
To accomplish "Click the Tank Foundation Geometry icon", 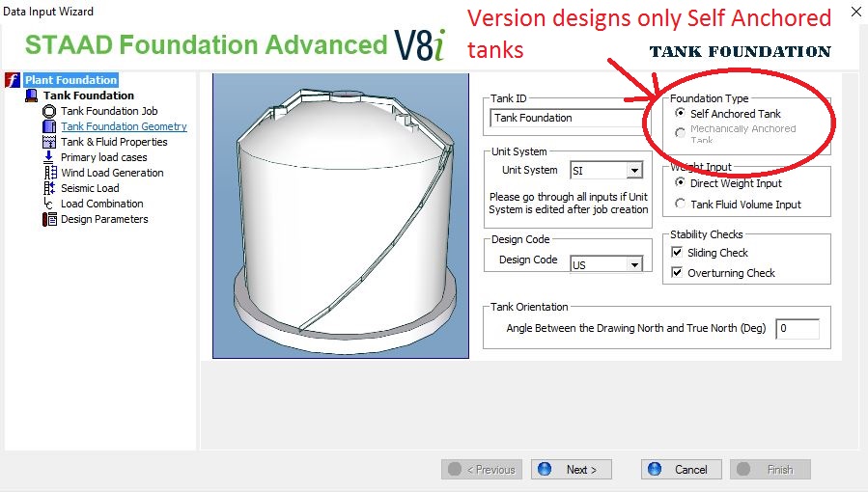I will point(49,126).
